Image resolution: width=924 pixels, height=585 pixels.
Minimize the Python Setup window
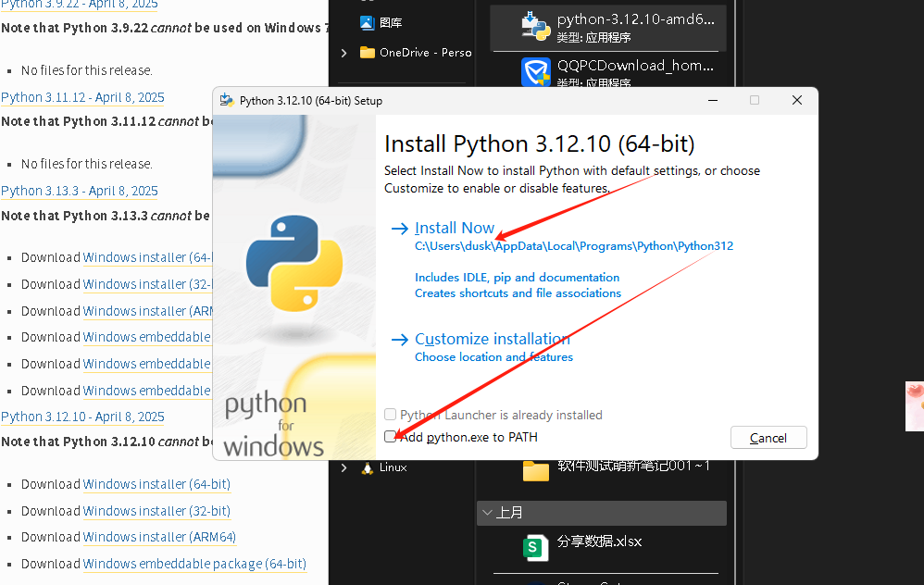pos(713,100)
